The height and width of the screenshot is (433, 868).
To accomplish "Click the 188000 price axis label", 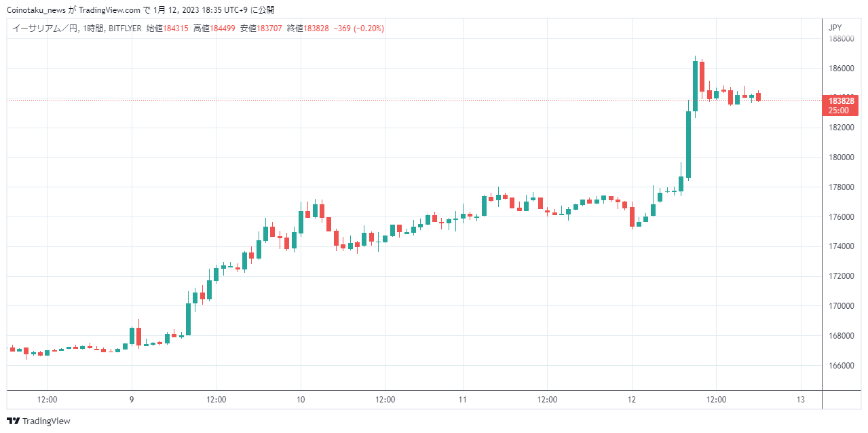I will click(x=841, y=39).
